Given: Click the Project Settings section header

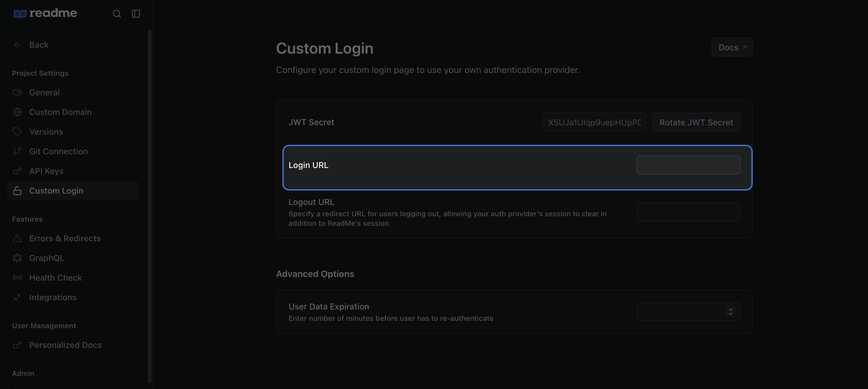Looking at the screenshot, I should pyautogui.click(x=40, y=73).
